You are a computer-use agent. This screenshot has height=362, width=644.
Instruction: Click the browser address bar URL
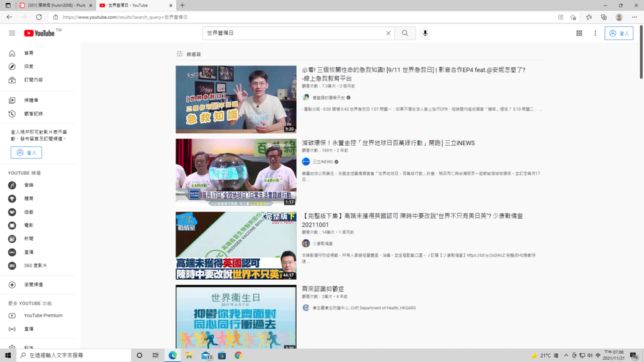point(125,17)
